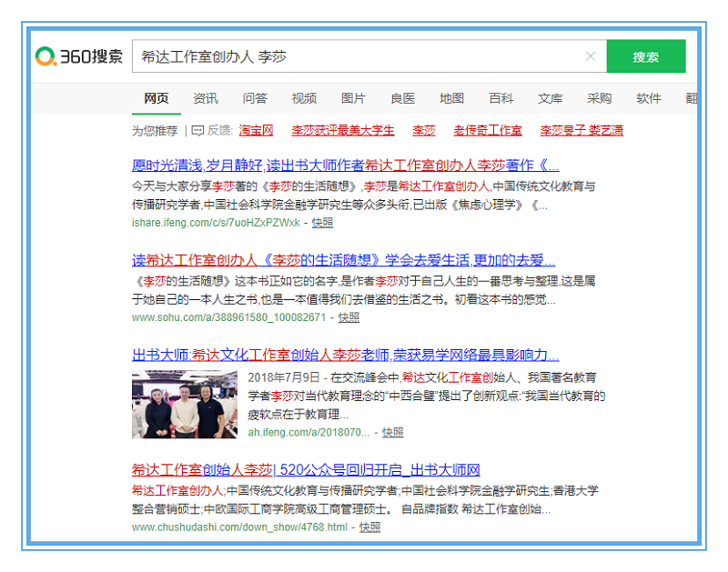The image size is (728, 572).
Task: Select the 网页 tab
Action: (156, 98)
